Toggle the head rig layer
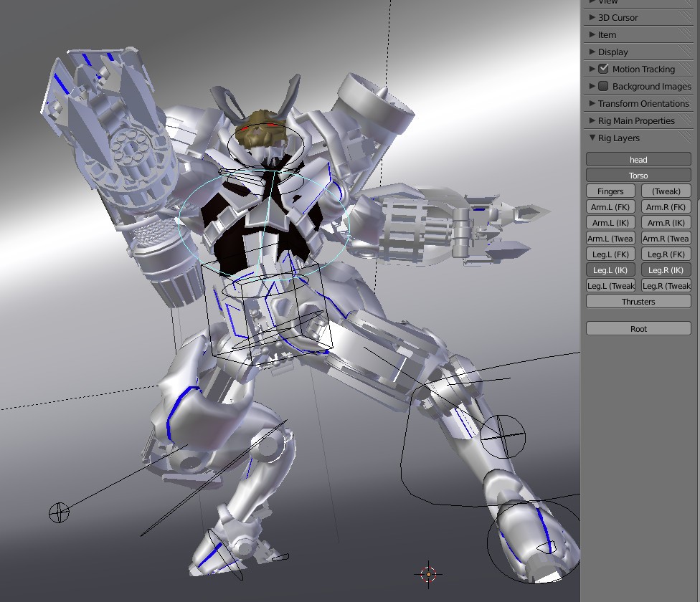 point(638,160)
